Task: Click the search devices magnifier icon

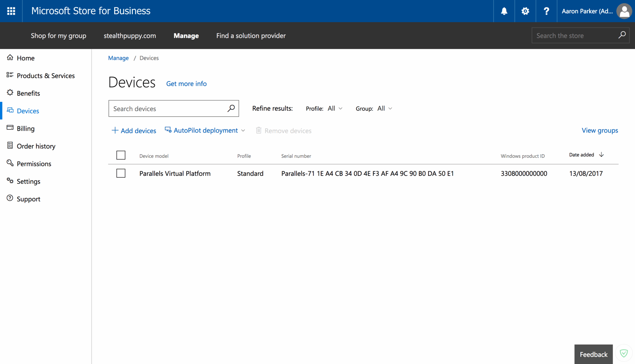Action: click(231, 108)
